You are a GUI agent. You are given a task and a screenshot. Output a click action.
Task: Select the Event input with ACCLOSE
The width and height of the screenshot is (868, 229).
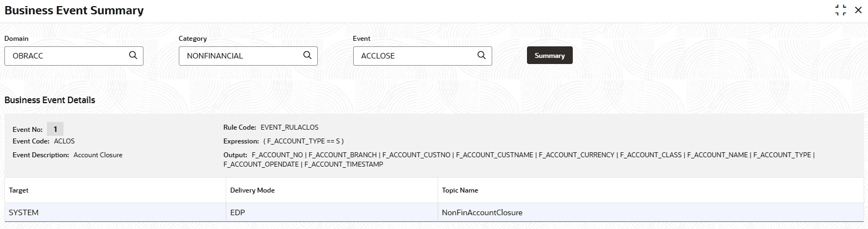tap(415, 56)
